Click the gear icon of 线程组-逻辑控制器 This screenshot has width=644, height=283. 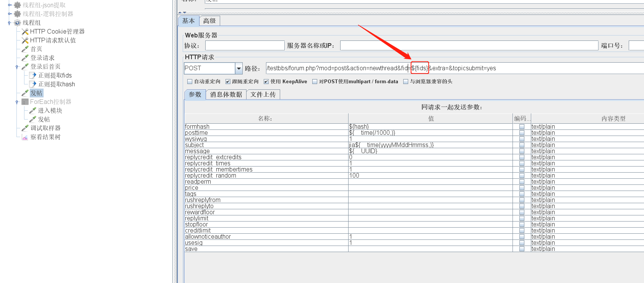pos(17,14)
